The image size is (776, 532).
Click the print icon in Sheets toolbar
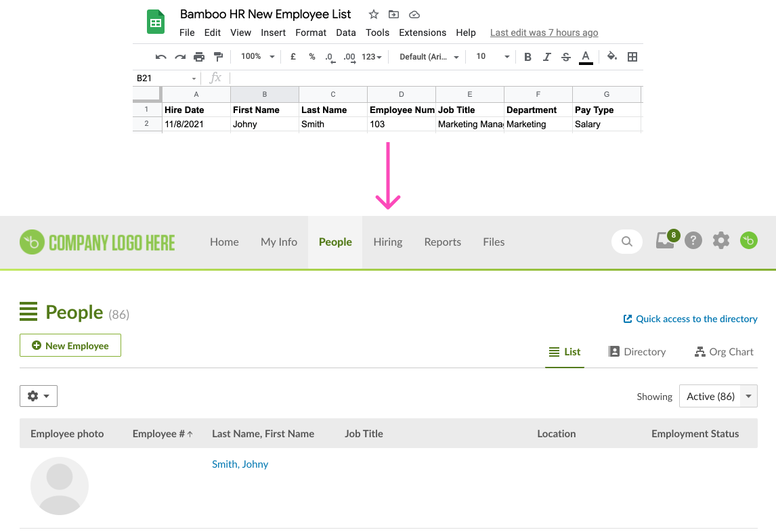coord(199,57)
